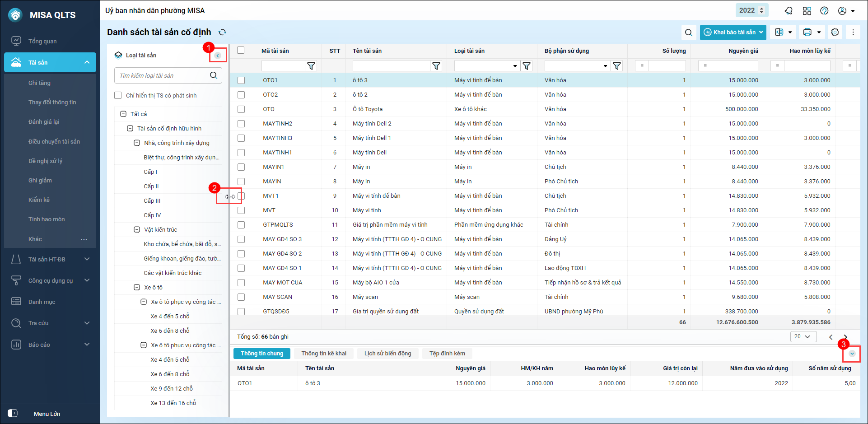Screen dimensions: 868x424
Task: Enable Chỉ hiển thị TS có phát sinh
Action: [118, 95]
